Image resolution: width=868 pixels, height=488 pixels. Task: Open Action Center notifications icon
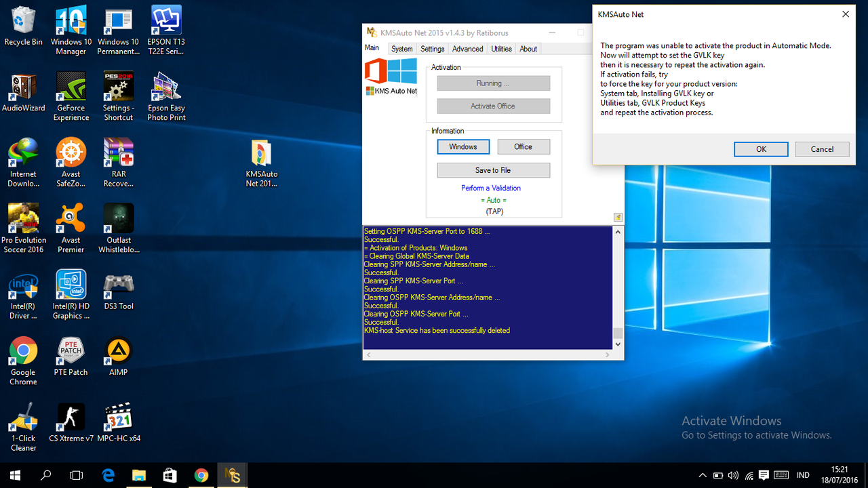(764, 476)
